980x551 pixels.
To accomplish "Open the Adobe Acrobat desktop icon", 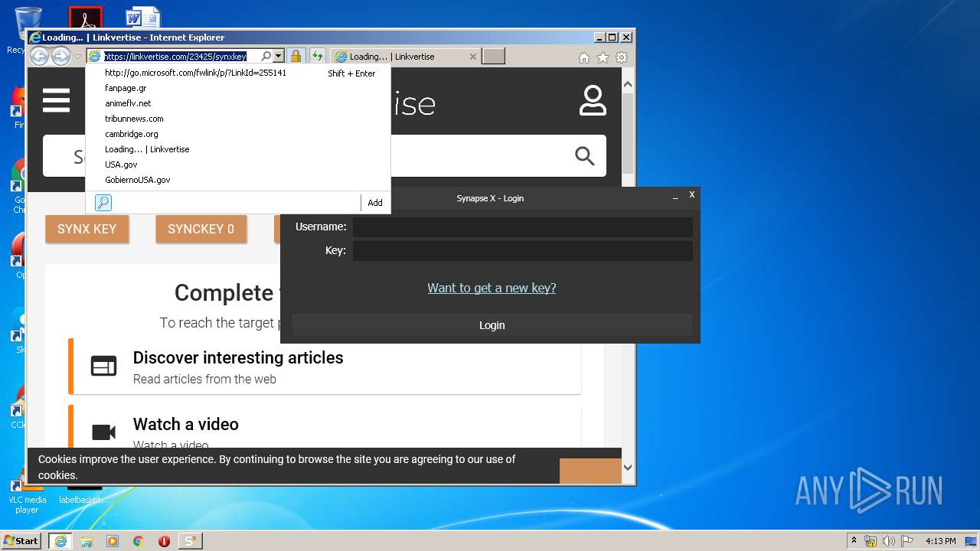I will pos(85,17).
